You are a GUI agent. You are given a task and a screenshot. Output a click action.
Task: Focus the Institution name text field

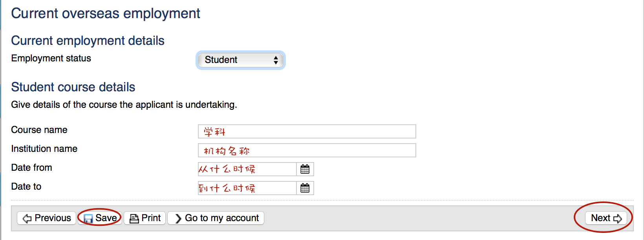(307, 150)
